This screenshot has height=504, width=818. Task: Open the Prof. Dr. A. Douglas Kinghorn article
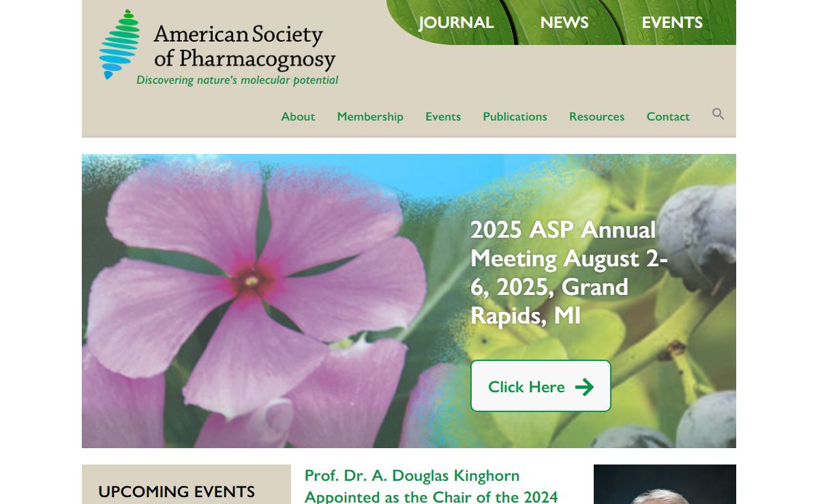(x=431, y=486)
